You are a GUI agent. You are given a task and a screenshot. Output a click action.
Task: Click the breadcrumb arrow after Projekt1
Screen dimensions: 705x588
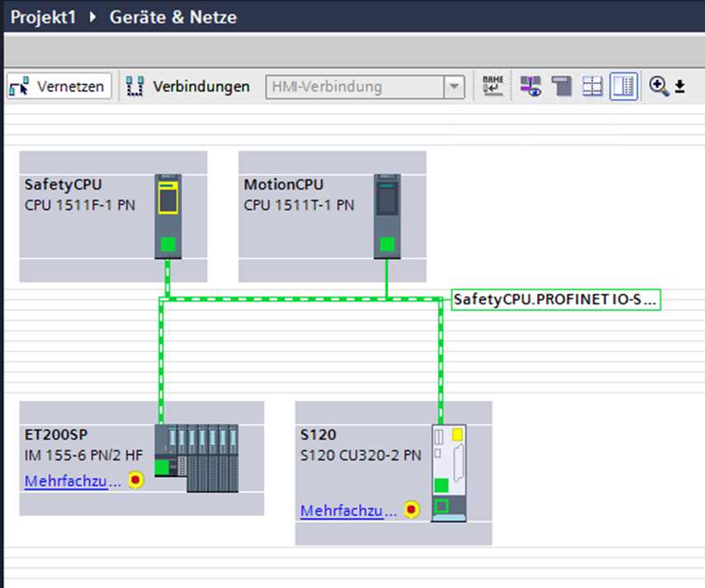point(92,17)
